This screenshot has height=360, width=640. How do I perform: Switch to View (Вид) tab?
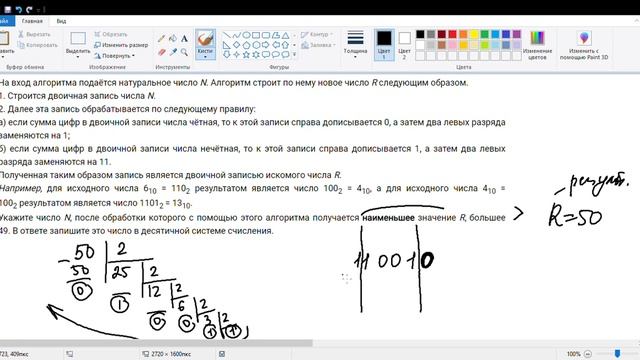61,21
